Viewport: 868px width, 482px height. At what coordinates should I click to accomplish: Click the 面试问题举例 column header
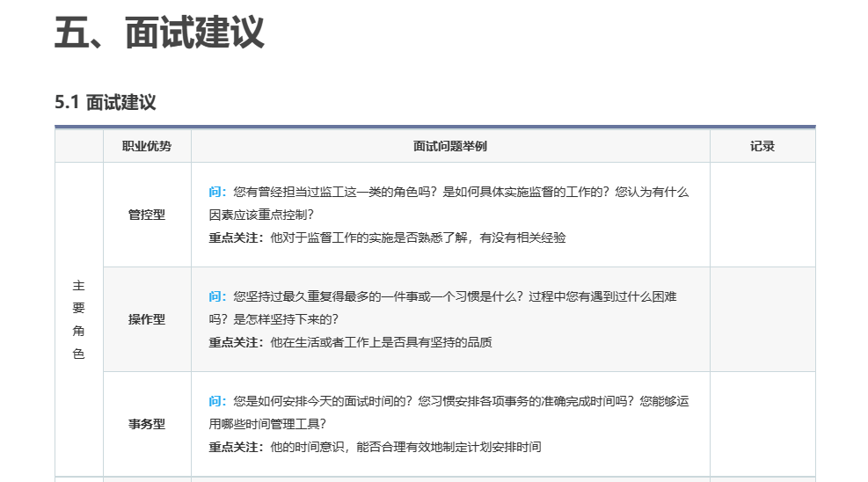coord(449,146)
